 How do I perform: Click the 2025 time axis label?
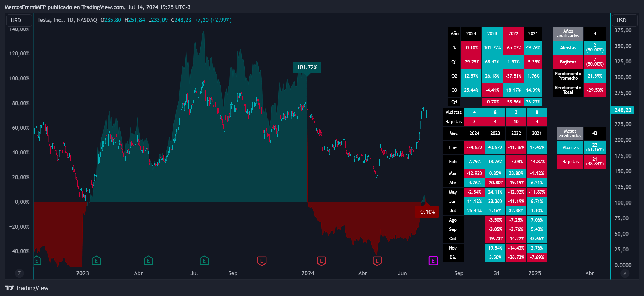tap(534, 273)
